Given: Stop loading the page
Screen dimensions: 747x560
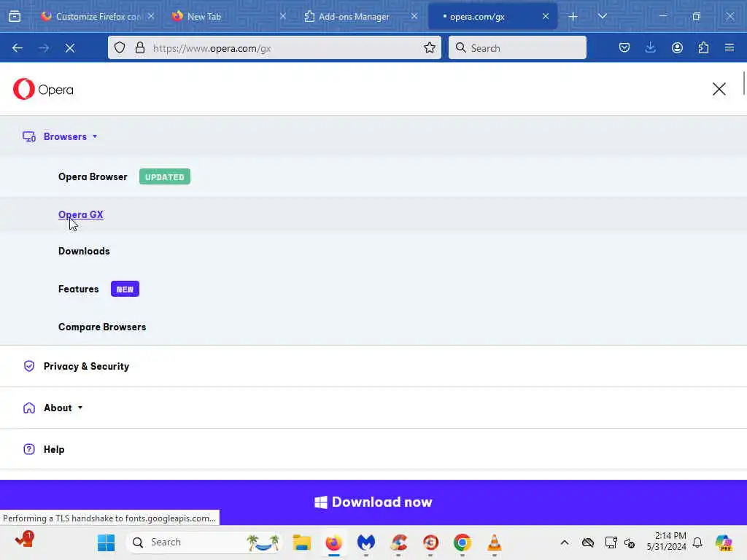Looking at the screenshot, I should point(70,47).
